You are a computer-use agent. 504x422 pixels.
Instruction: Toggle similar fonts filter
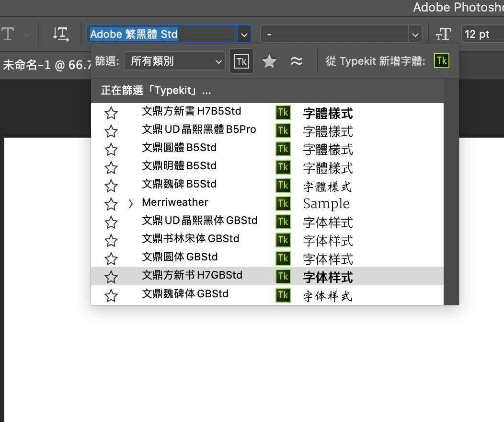pyautogui.click(x=297, y=61)
